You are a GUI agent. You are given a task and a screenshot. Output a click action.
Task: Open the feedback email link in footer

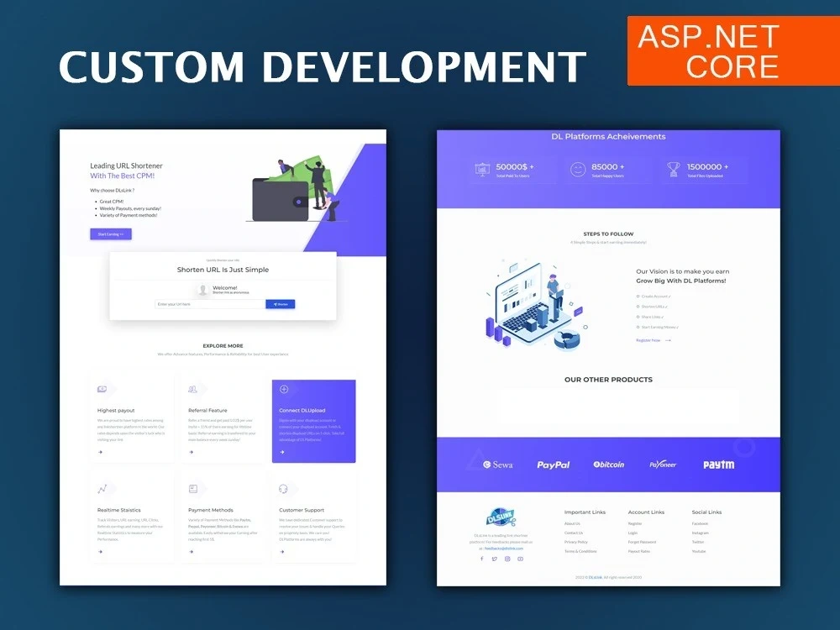click(x=503, y=549)
